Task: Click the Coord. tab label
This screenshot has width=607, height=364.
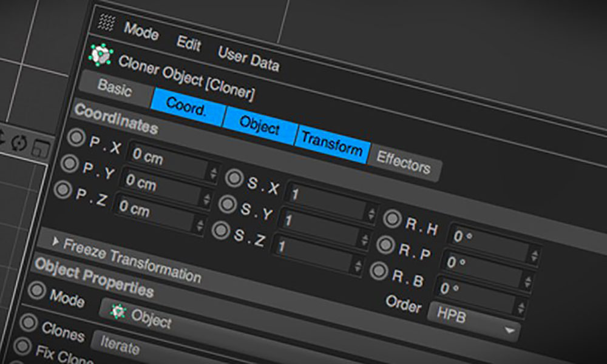Action: (x=187, y=105)
